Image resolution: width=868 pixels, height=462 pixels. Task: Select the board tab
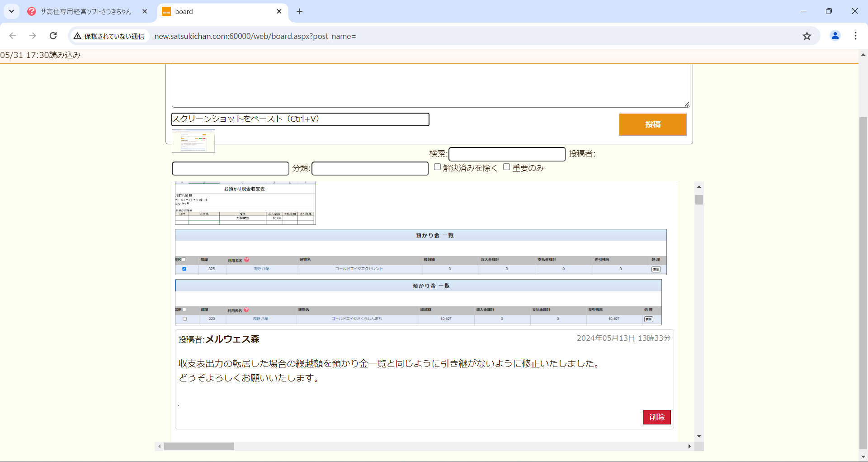(217, 11)
